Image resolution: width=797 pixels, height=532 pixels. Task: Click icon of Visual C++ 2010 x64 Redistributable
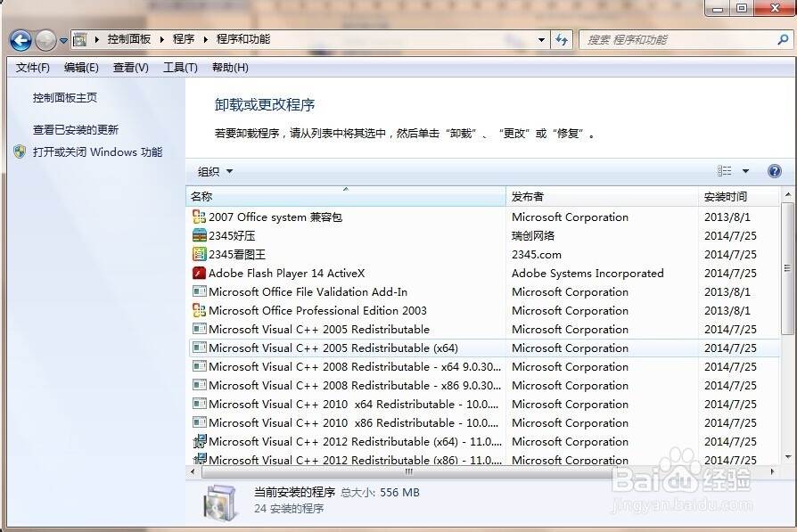(200, 404)
